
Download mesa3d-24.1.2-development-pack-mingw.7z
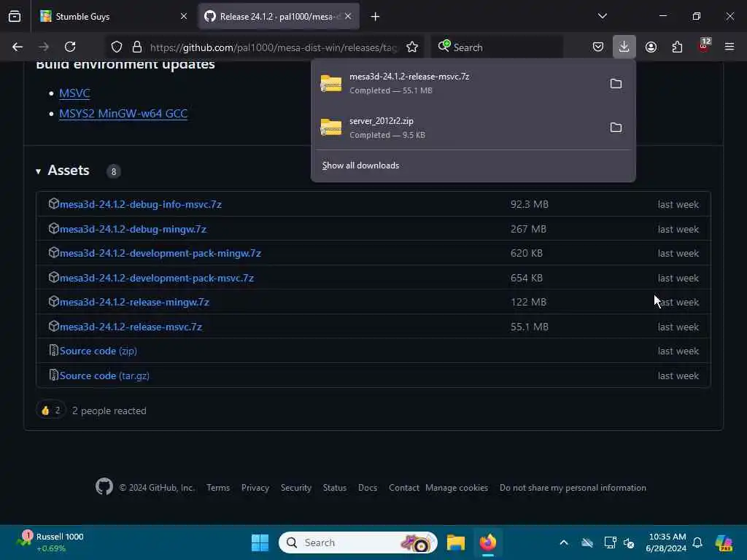click(x=160, y=253)
